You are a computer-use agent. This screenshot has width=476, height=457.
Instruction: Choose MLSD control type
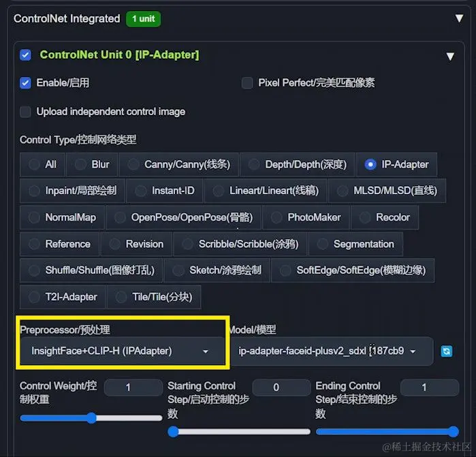point(387,191)
